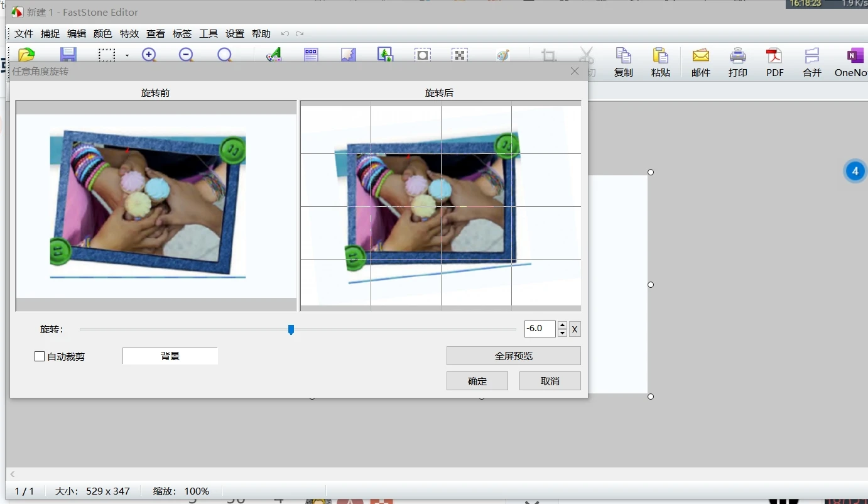Viewport: 868px width, 504px height.
Task: Open the 特效 menu
Action: click(x=129, y=34)
